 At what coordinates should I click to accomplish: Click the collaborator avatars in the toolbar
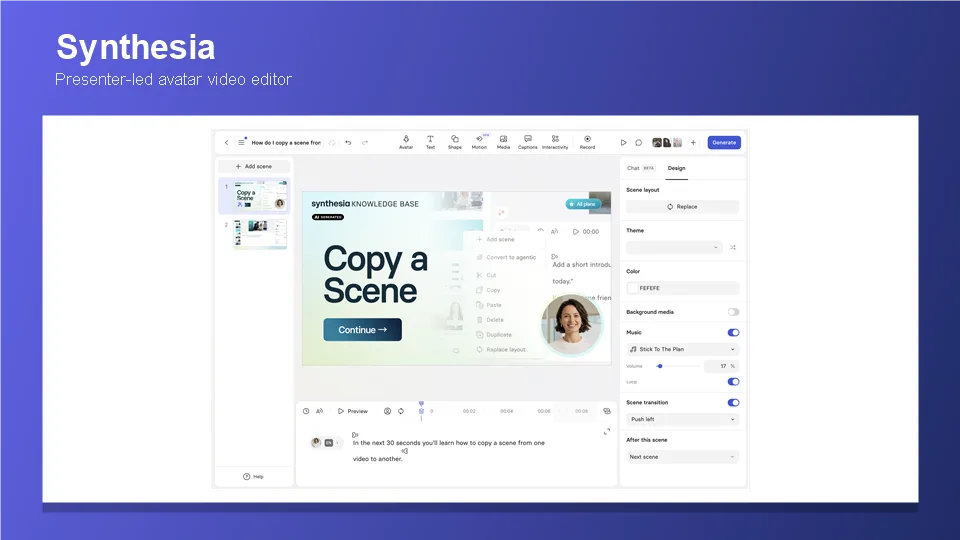tap(667, 143)
